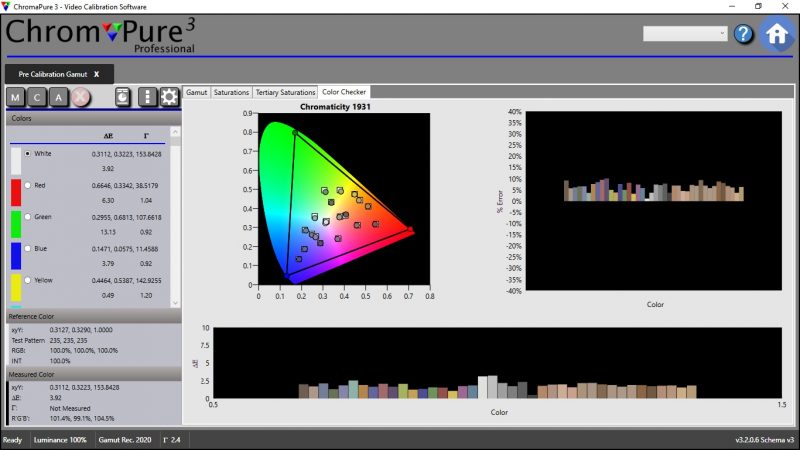Viewport: 800px width, 450px height.
Task: Open the gear settings icon
Action: point(169,97)
